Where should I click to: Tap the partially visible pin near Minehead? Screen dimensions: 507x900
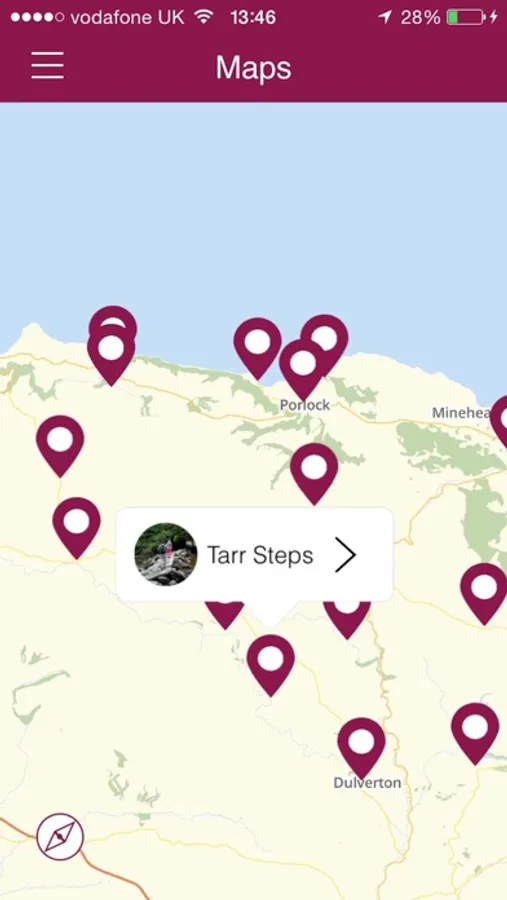[x=500, y=421]
